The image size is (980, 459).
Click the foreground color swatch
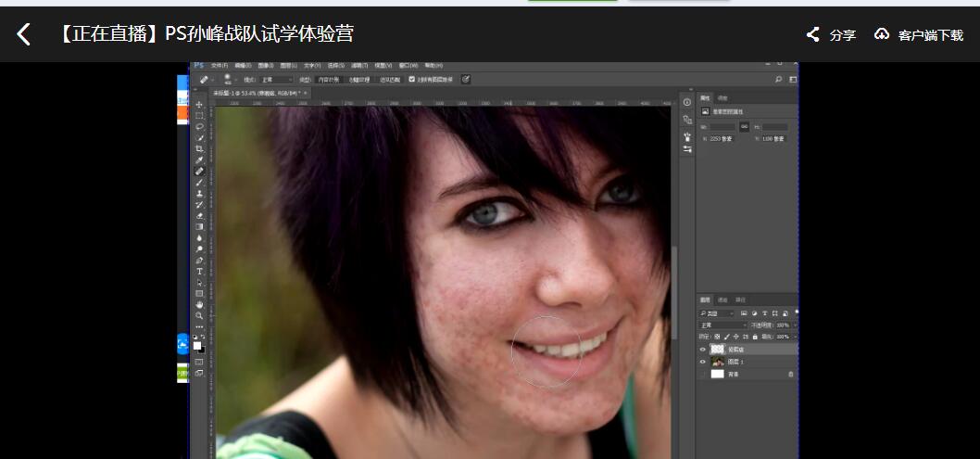click(197, 346)
